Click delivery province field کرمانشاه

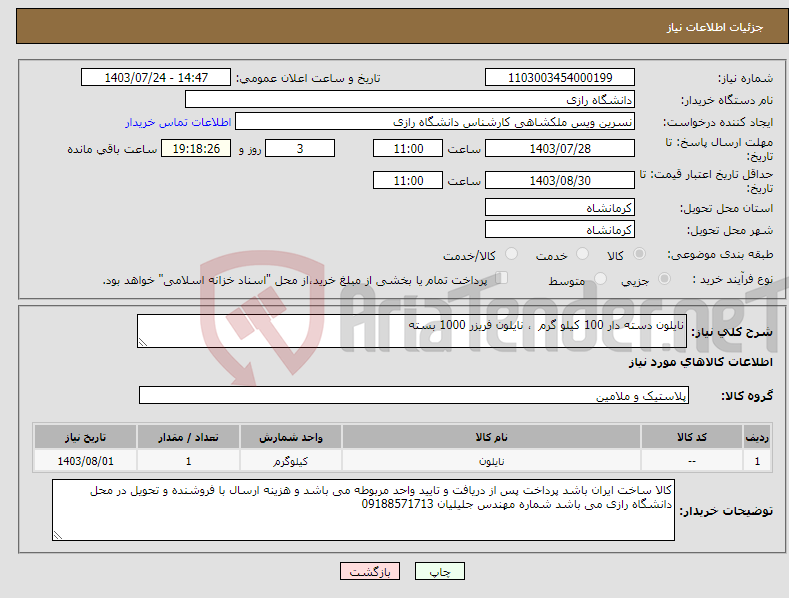[x=560, y=207]
